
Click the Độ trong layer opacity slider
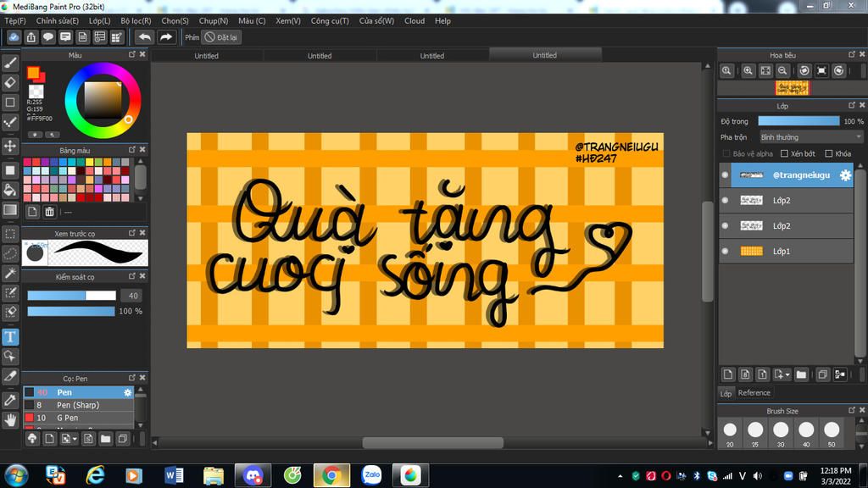point(798,121)
